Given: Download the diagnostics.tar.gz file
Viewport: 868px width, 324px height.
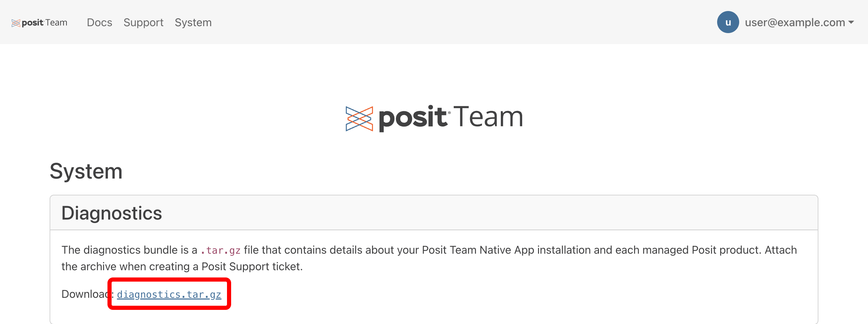Looking at the screenshot, I should 169,294.
